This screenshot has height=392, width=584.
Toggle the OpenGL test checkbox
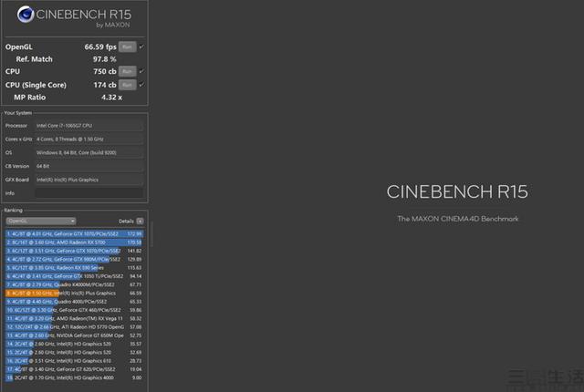141,46
